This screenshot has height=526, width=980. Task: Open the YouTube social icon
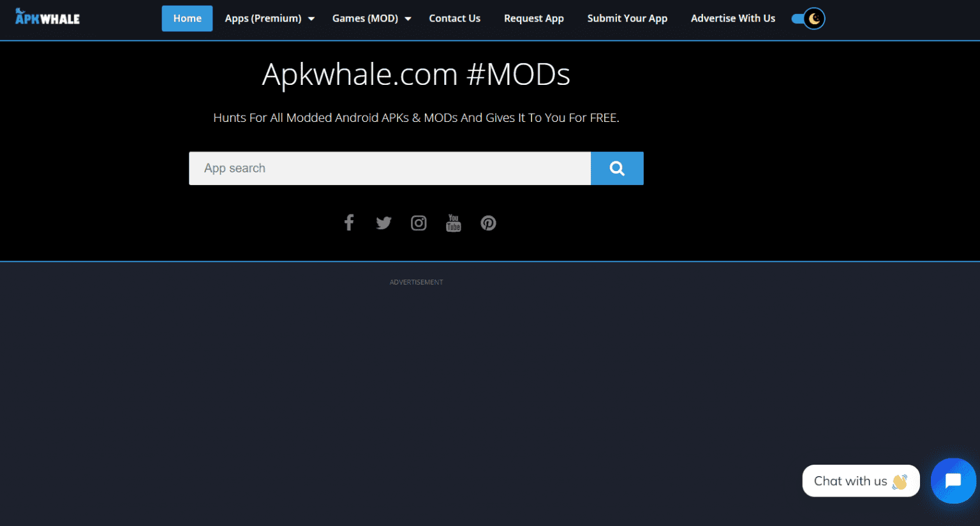[x=454, y=223]
